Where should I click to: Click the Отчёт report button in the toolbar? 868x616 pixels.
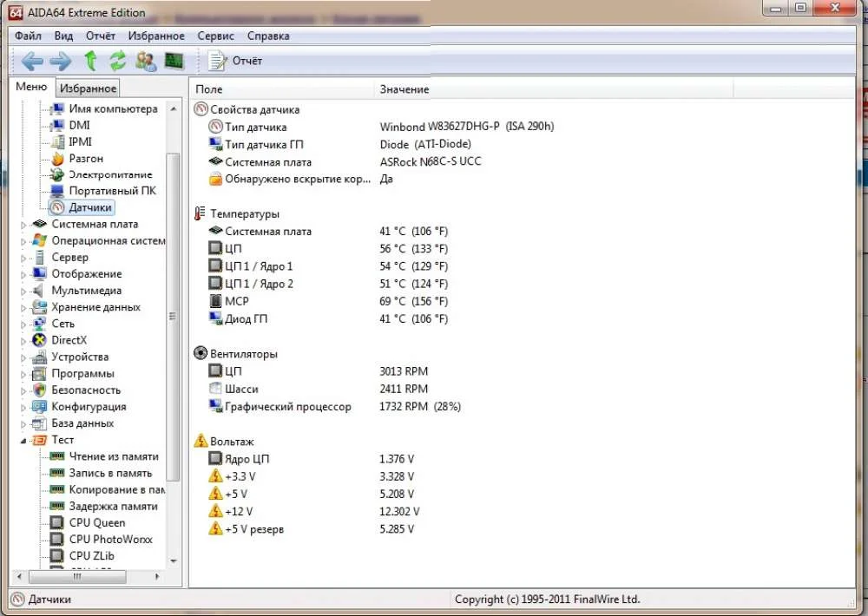(x=234, y=61)
